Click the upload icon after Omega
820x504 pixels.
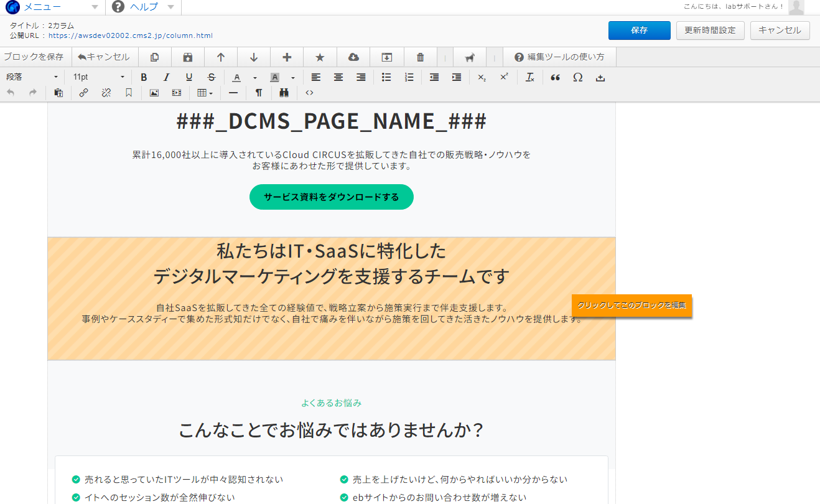coord(600,77)
